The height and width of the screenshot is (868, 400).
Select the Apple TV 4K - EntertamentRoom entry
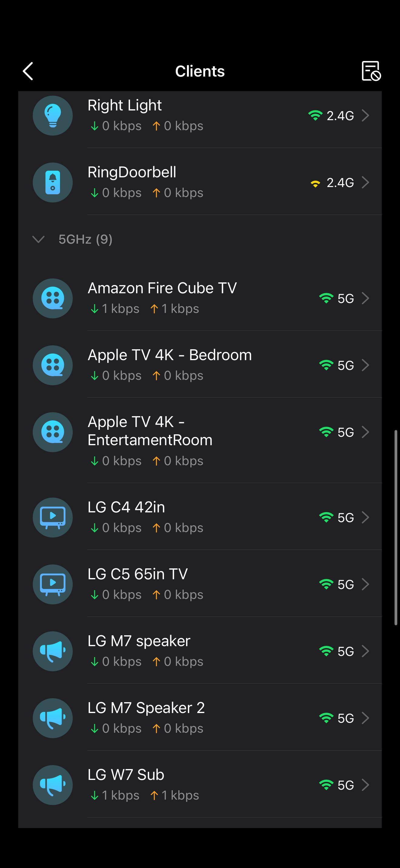(150, 431)
